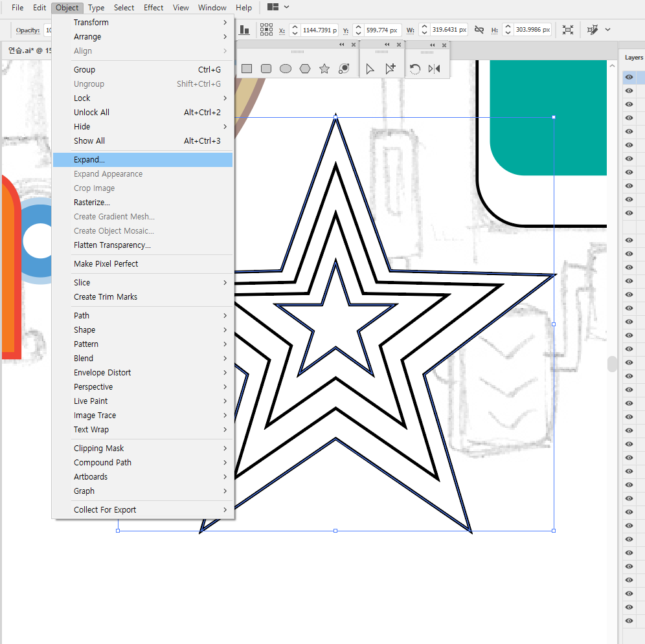Select the Reflect tool

pyautogui.click(x=435, y=69)
